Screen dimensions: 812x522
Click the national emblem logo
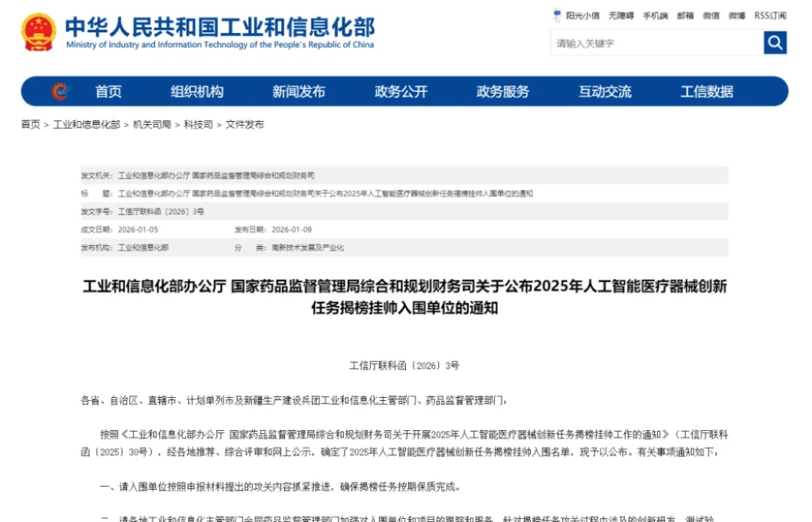click(x=39, y=32)
